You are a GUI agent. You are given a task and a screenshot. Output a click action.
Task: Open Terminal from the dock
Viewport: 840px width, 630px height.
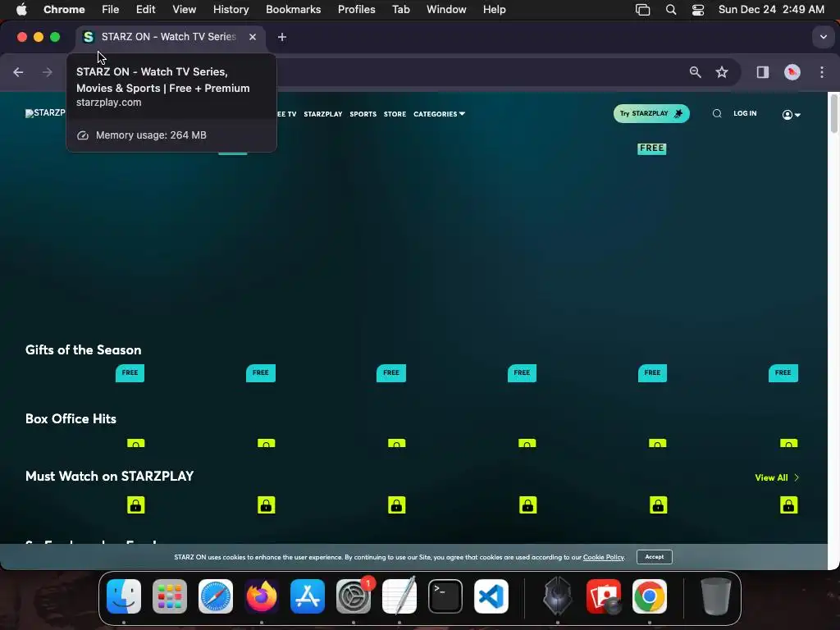click(x=445, y=596)
